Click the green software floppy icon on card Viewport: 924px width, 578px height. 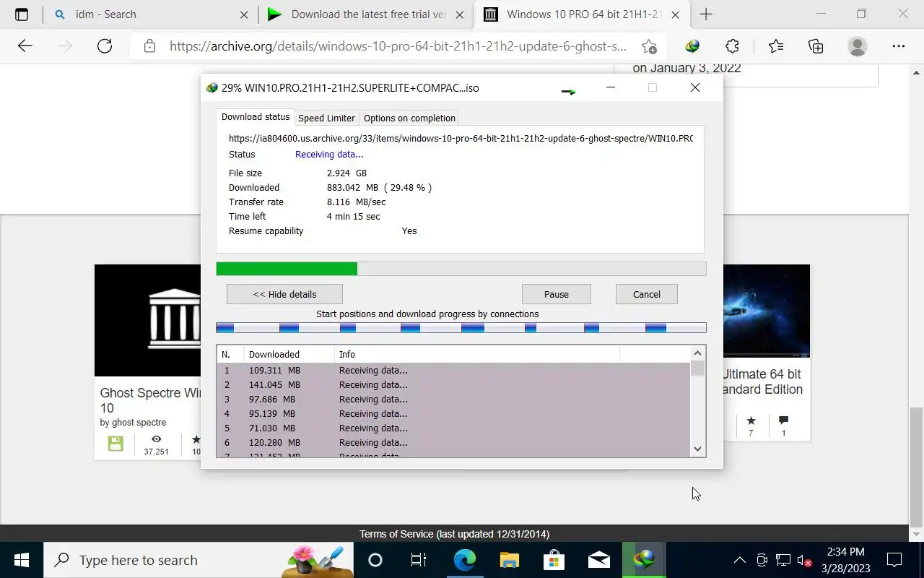click(115, 444)
